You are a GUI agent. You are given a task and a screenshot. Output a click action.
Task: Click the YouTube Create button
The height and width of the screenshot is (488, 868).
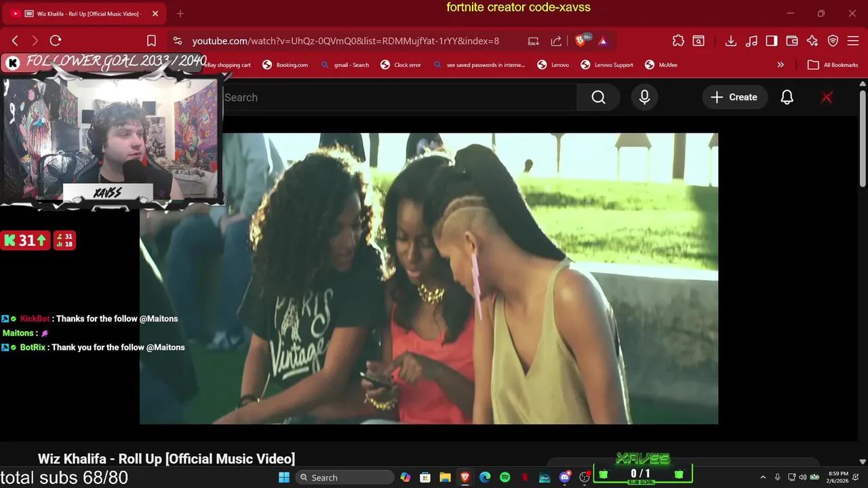734,98
